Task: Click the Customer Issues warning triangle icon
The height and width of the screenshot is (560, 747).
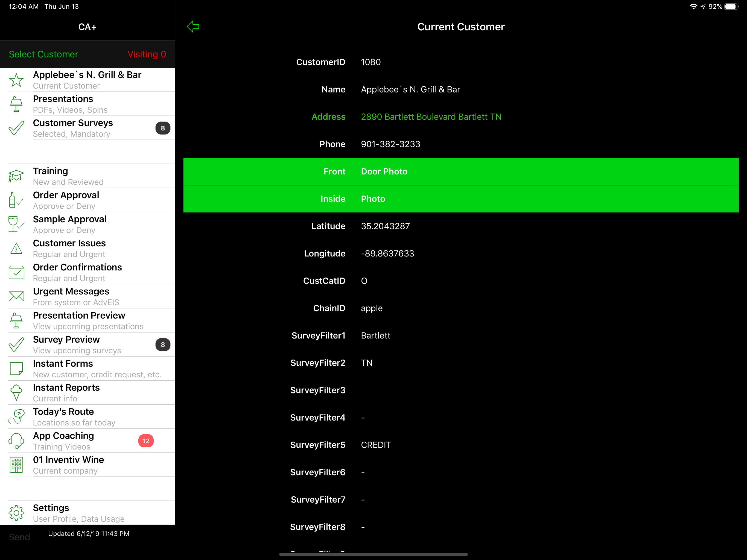Action: coord(16,248)
